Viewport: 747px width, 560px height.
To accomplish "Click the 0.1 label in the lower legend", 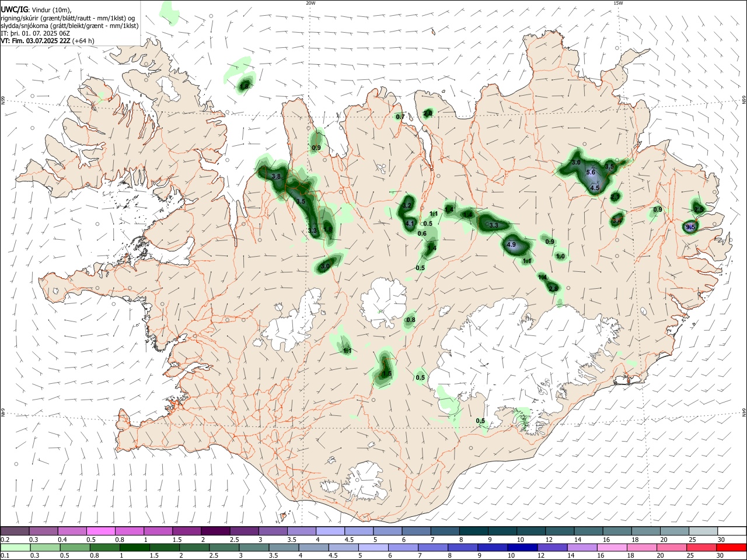I will click(x=4, y=556).
